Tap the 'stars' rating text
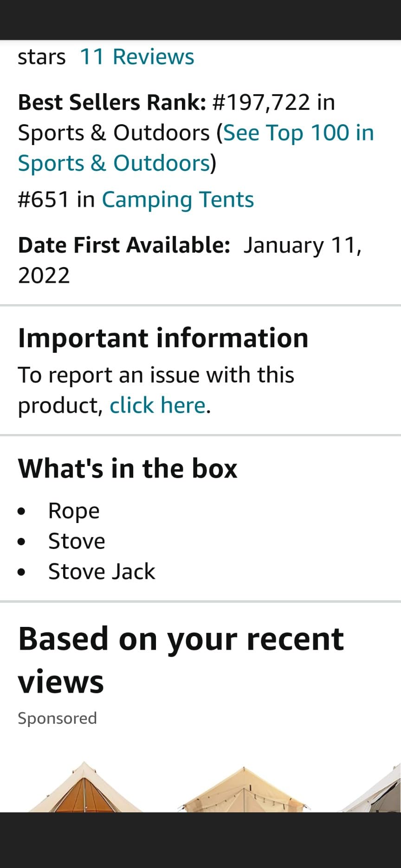Screen dimensions: 401x868 click(42, 57)
